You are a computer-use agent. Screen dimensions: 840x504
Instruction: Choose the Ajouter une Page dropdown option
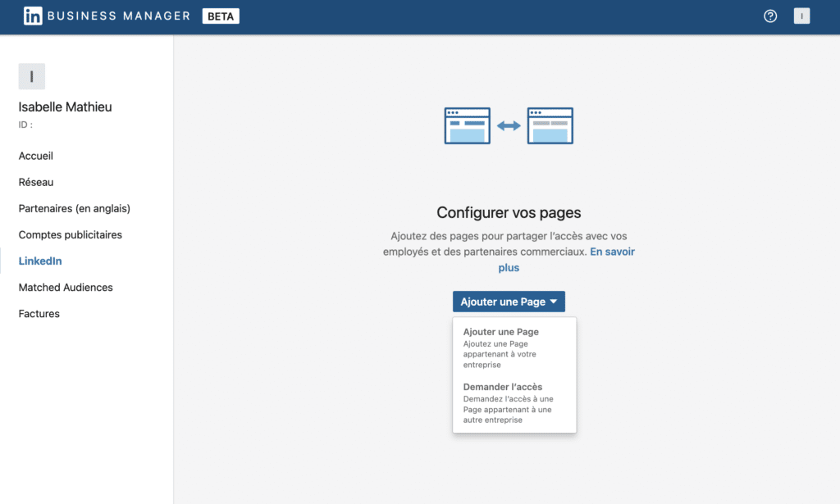point(501,332)
